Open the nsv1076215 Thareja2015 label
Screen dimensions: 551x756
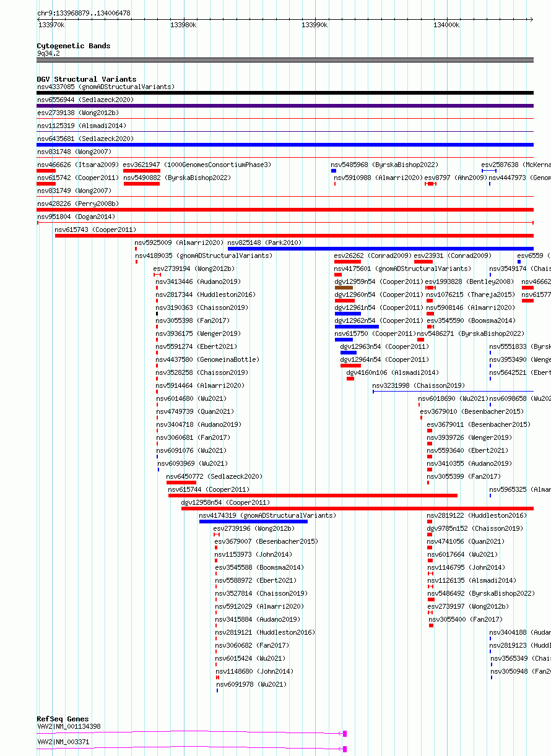pos(471,294)
